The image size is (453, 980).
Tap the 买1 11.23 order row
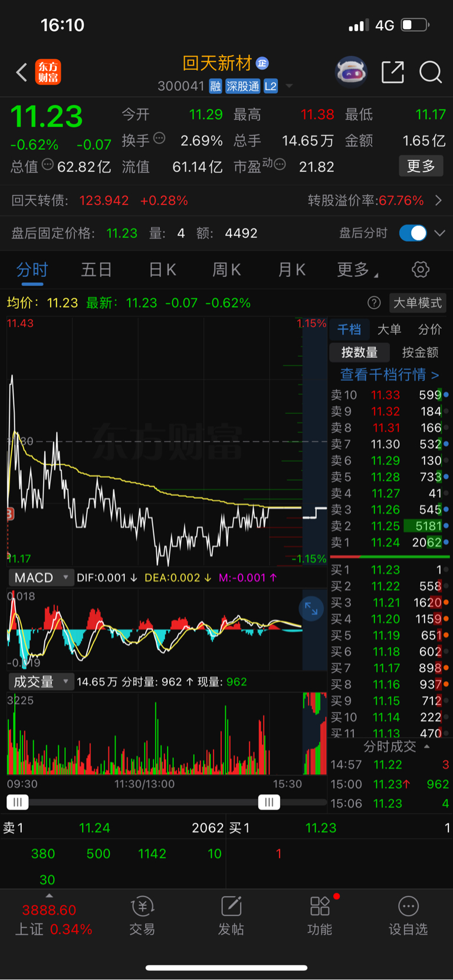tap(389, 570)
